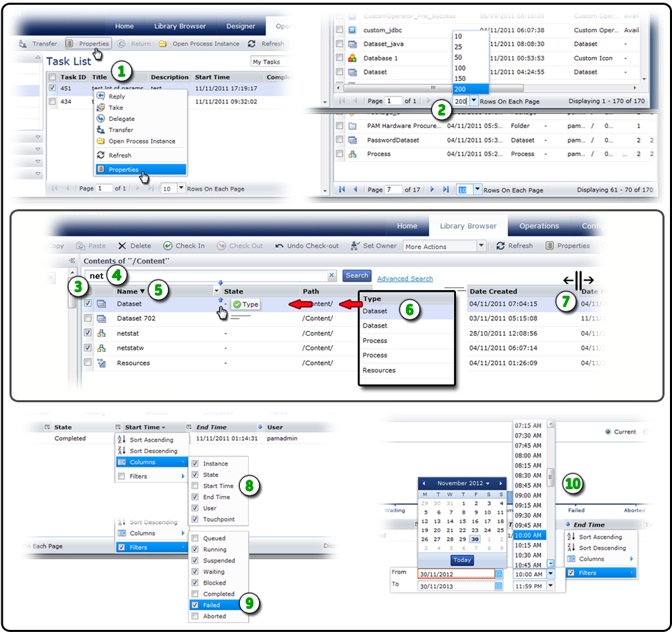Open the More Actions dropdown
This screenshot has height=636, width=672.
tap(482, 245)
